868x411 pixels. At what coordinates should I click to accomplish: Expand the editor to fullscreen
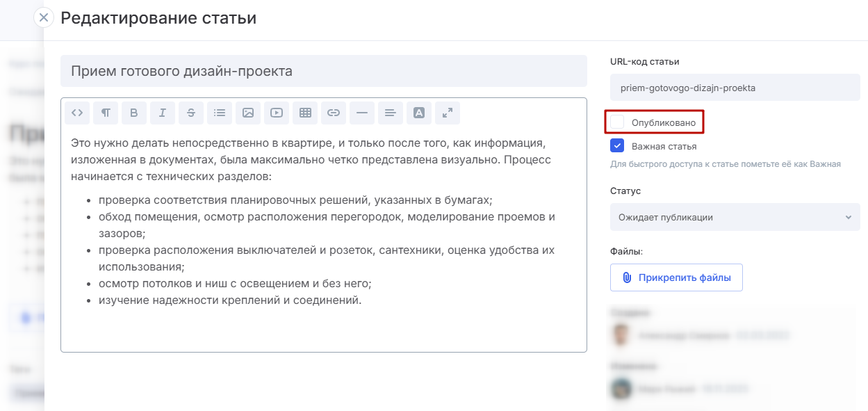[x=448, y=113]
